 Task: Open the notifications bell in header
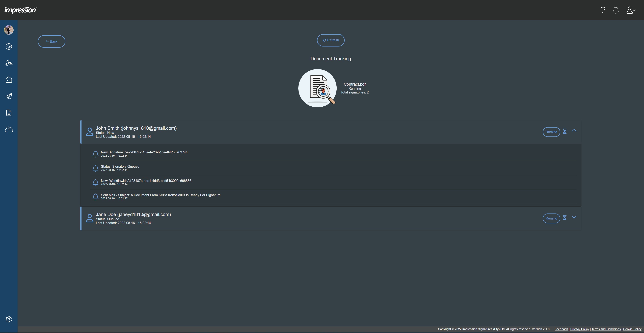616,10
